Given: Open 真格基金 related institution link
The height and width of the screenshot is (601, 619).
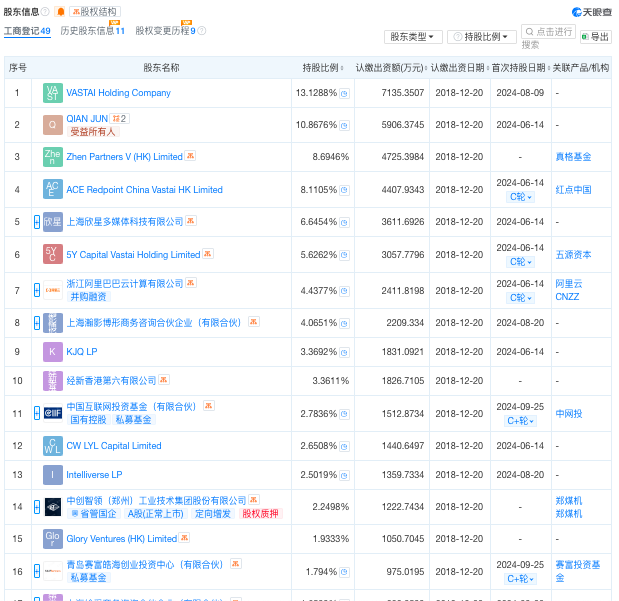Looking at the screenshot, I should click(573, 157).
